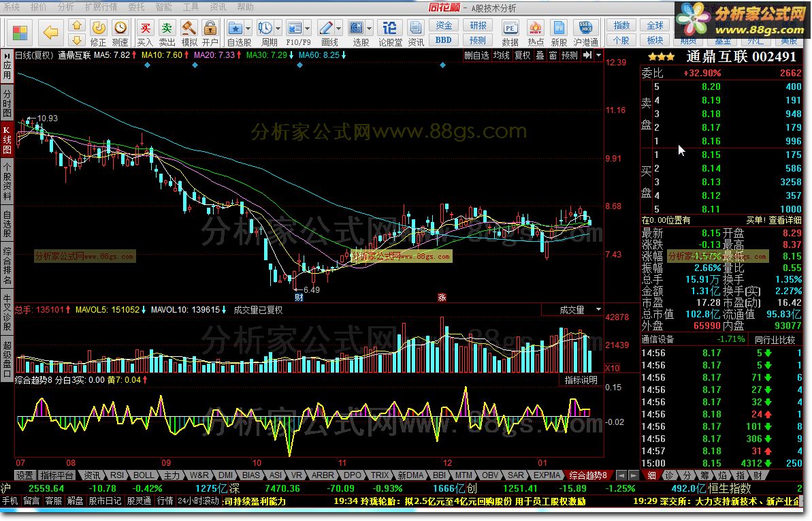This screenshot has width=812, height=521.
Task: Click the chart header jump-to-end arrow icon
Action: click(x=587, y=55)
